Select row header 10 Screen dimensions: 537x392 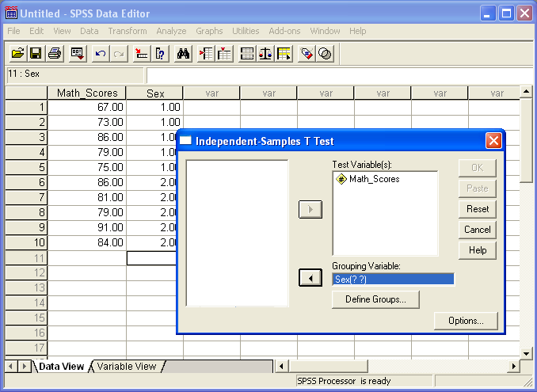[x=26, y=243]
